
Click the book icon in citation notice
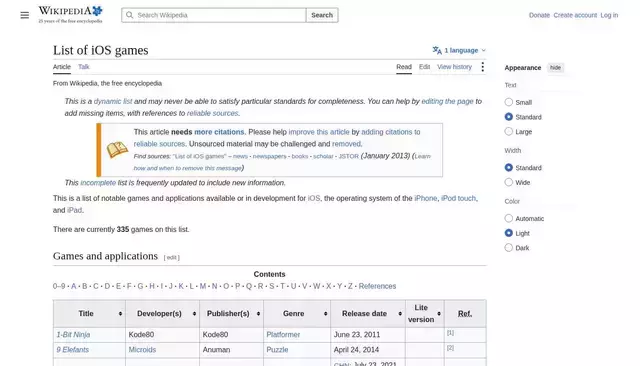[x=117, y=150]
